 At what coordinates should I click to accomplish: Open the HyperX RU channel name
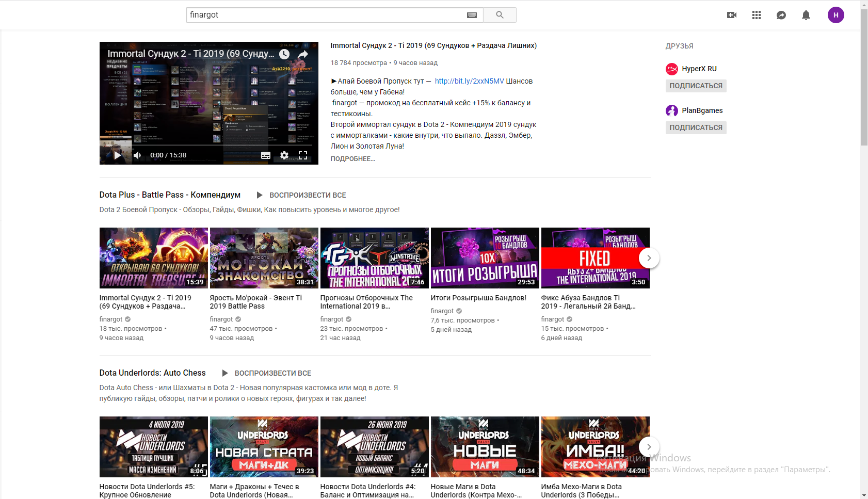(699, 69)
